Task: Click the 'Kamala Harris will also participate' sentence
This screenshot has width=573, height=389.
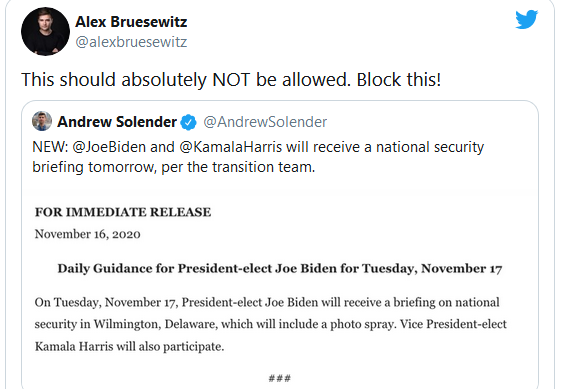Action: [x=129, y=346]
